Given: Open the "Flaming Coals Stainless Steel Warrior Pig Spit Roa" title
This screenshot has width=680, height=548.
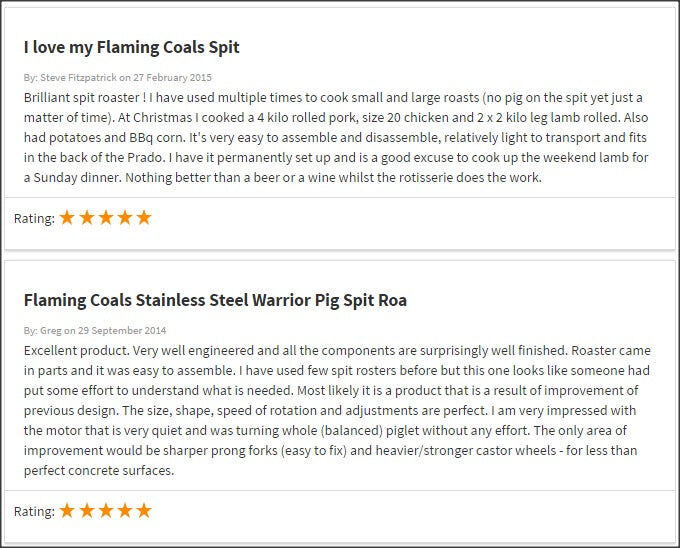Looking at the screenshot, I should click(215, 300).
